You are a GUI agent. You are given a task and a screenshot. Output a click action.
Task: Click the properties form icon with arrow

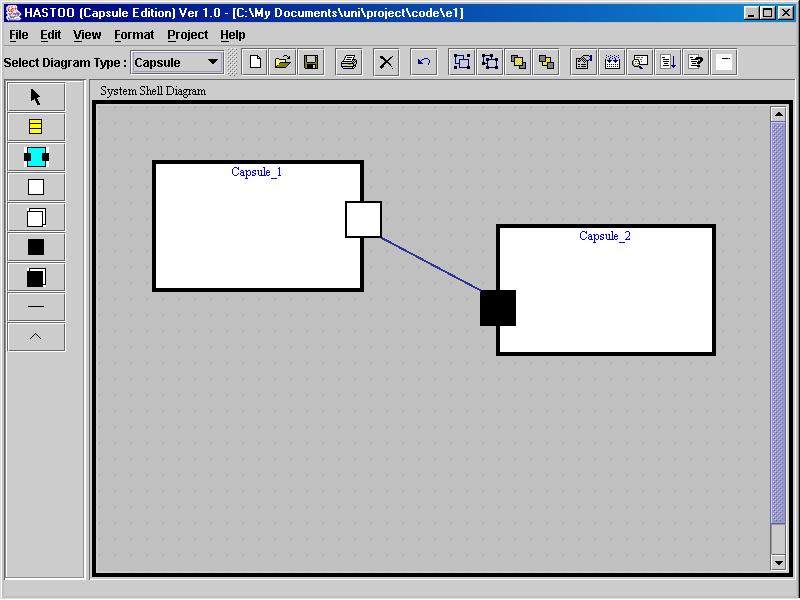tap(584, 62)
